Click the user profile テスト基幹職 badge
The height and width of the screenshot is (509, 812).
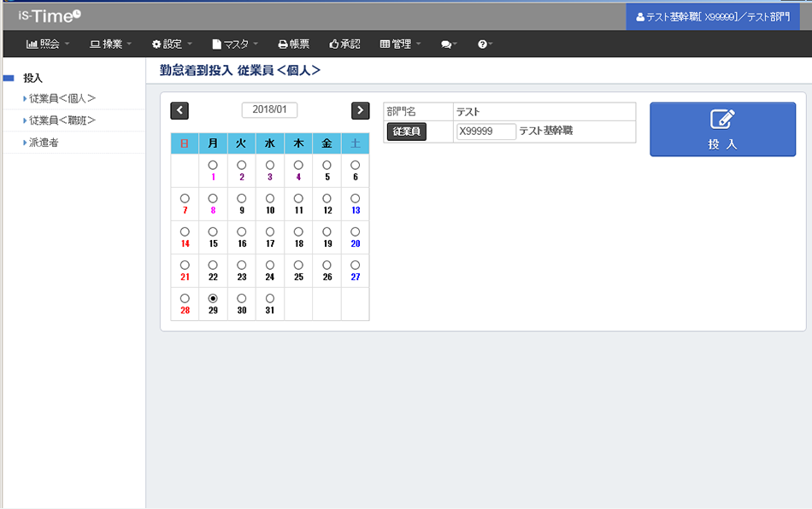[x=713, y=17]
